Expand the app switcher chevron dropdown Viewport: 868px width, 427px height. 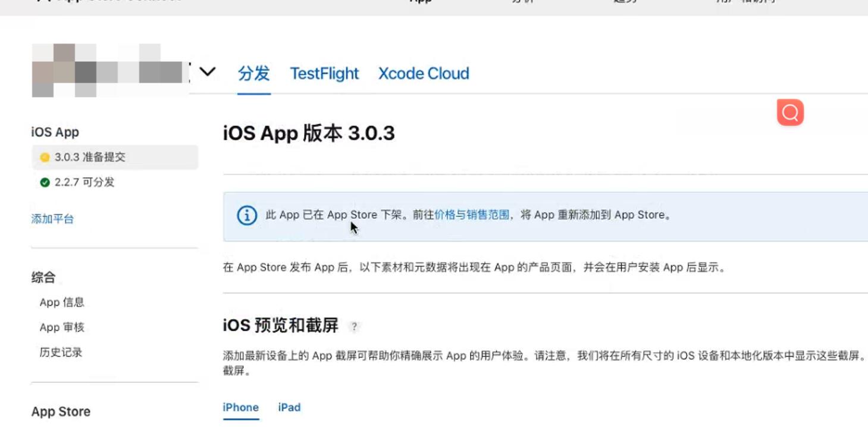click(x=207, y=72)
